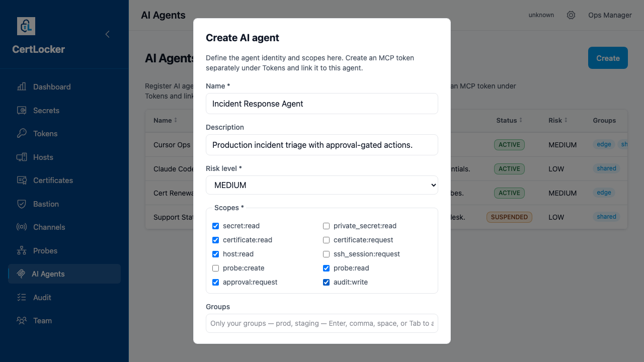This screenshot has height=362, width=644.
Task: Sort the table by Risk column arrows
Action: tap(566, 120)
